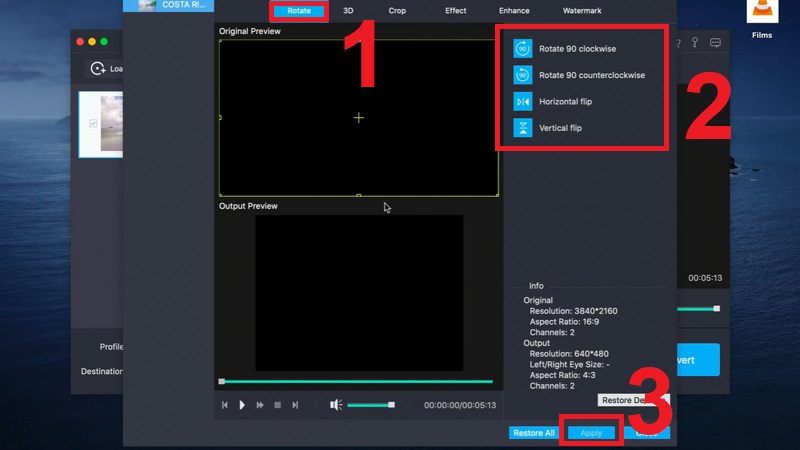Viewport: 800px width, 450px height.
Task: Select the COSTA RI... video item
Action: pos(168,6)
